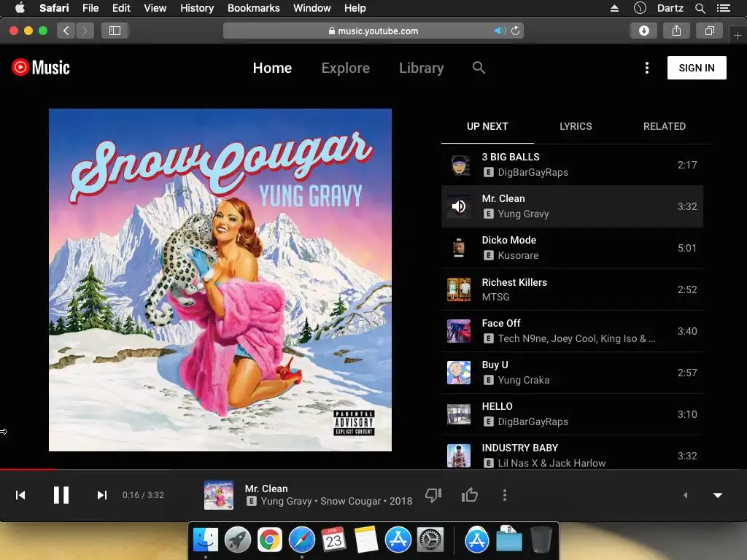747x560 pixels.
Task: Open Google Chrome from the Dock
Action: tap(270, 540)
